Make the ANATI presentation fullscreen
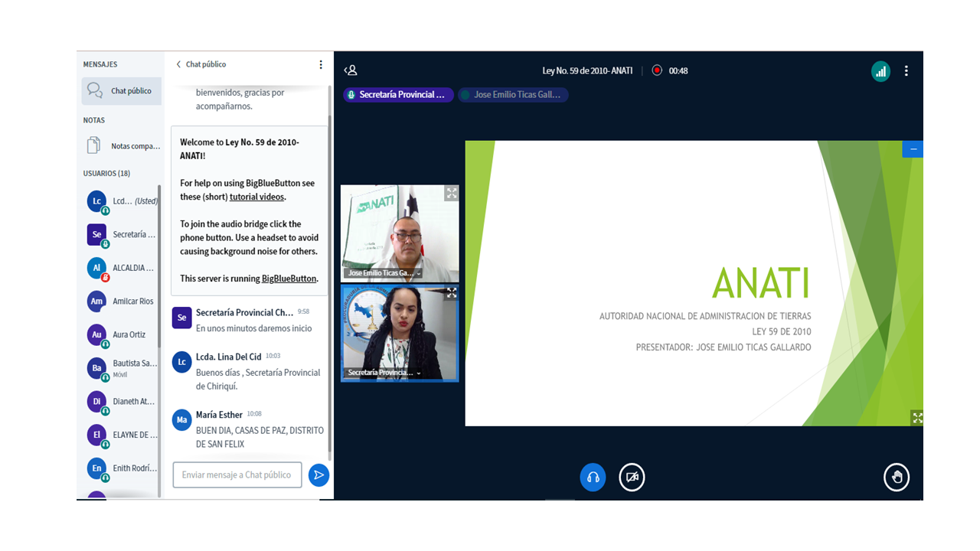 tap(917, 418)
